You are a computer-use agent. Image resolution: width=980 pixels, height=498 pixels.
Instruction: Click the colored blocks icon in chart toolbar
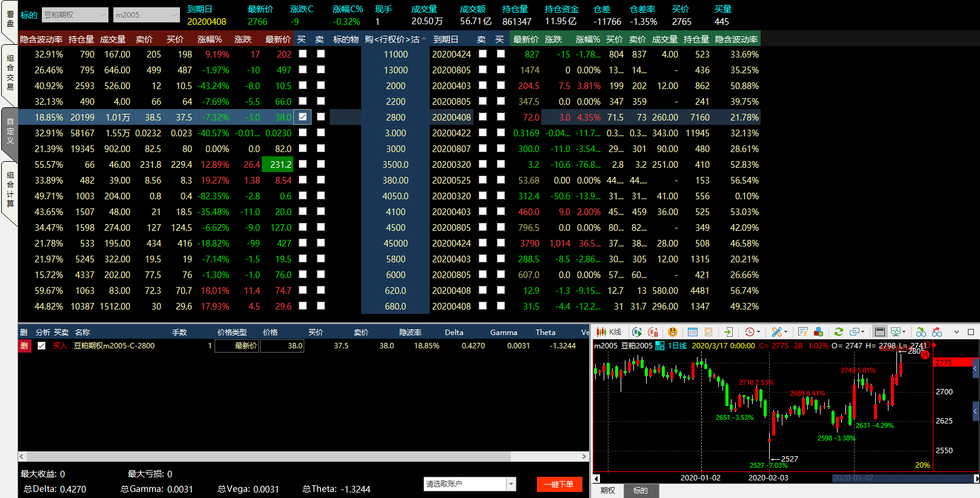click(x=818, y=332)
